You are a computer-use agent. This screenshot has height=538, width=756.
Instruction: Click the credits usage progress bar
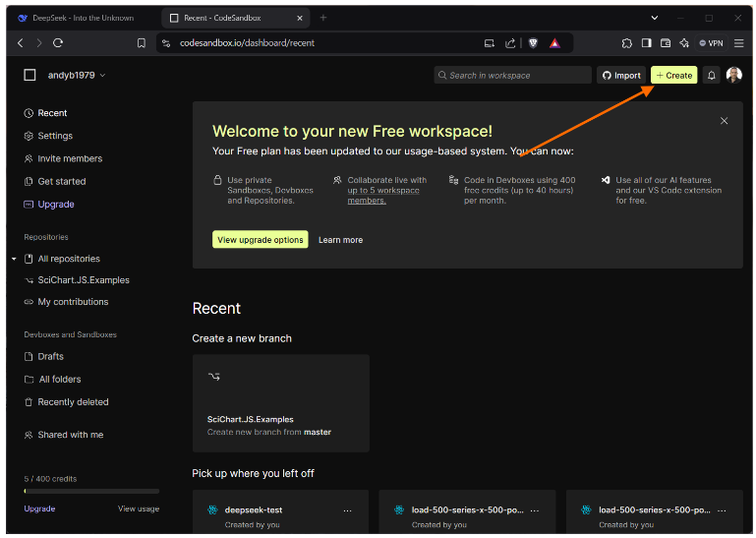91,491
